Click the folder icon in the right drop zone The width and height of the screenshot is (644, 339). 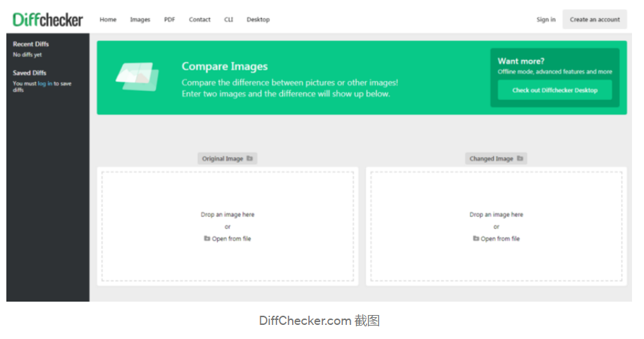tap(476, 238)
